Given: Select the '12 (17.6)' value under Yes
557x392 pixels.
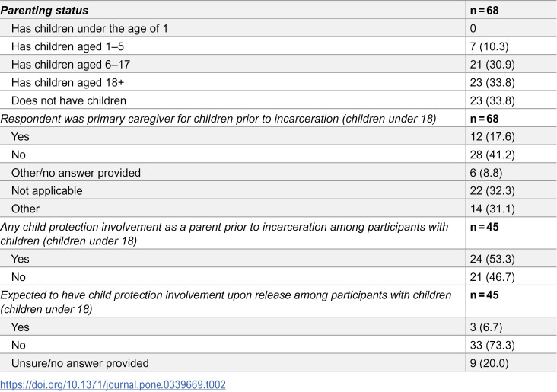Looking at the screenshot, I should (492, 137).
